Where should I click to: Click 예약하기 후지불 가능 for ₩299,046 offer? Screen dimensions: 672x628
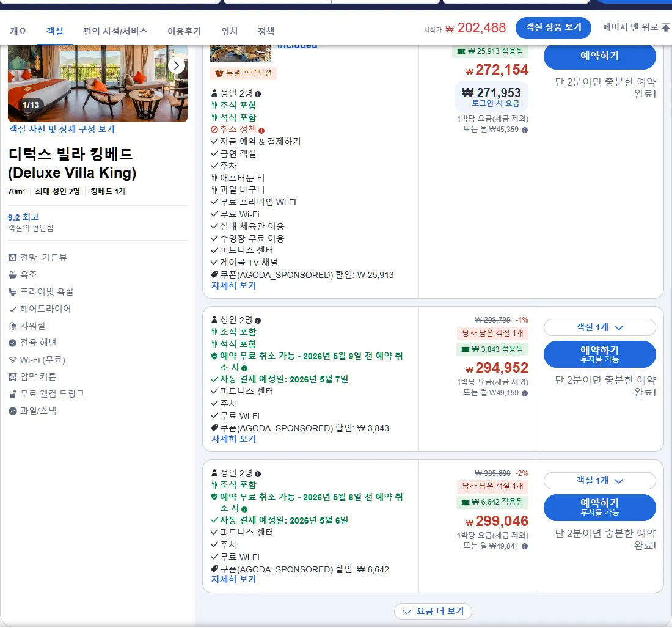pos(599,508)
